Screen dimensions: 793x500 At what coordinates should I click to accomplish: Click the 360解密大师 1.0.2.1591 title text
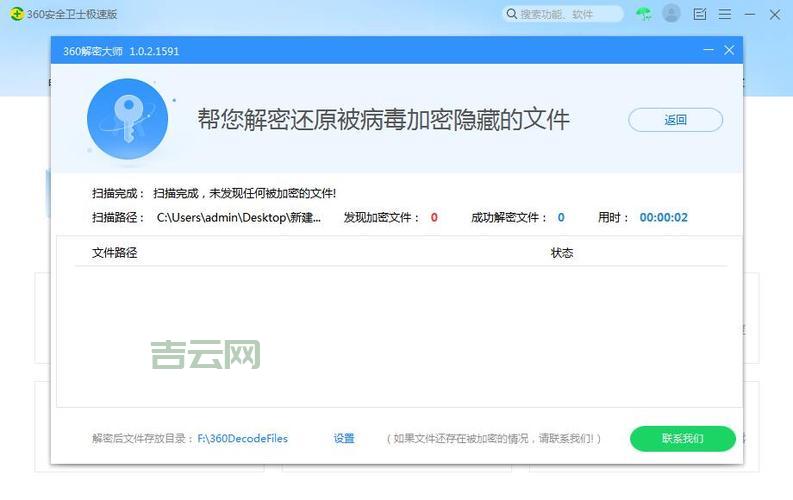121,51
